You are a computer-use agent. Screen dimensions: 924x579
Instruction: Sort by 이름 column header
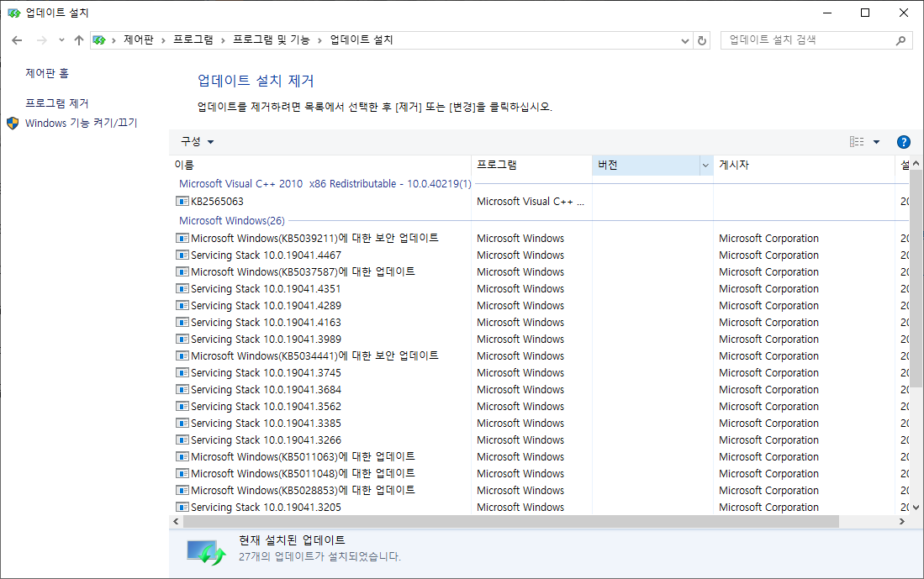coord(320,165)
